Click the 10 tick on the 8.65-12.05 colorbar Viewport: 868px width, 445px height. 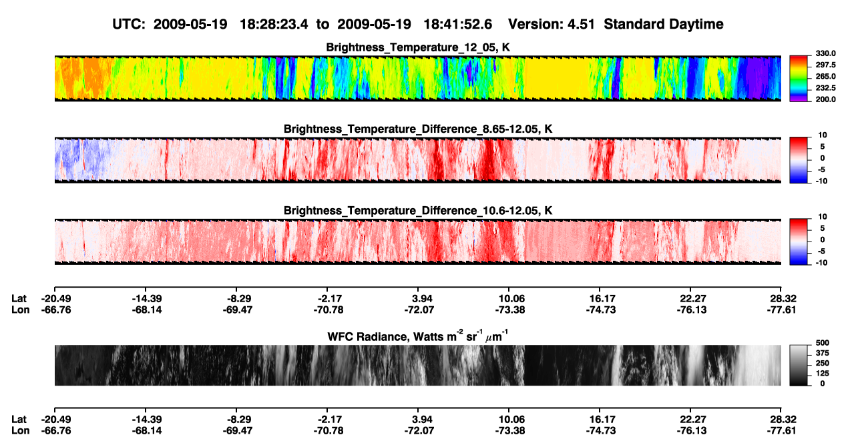[x=823, y=135]
